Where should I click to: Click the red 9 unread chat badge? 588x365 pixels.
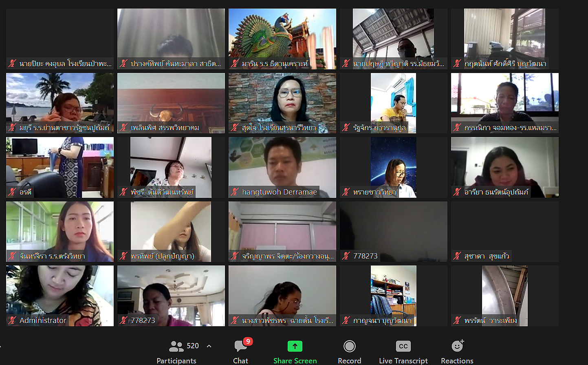[248, 341]
